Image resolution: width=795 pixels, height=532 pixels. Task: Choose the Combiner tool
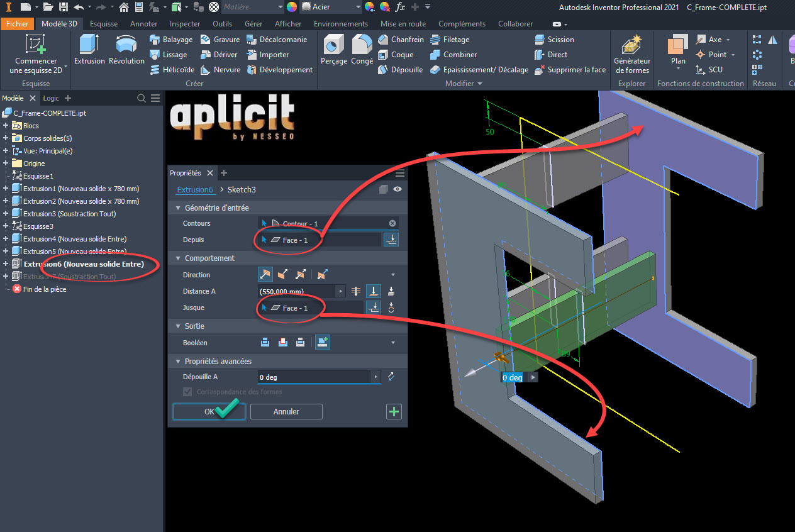[x=453, y=55]
